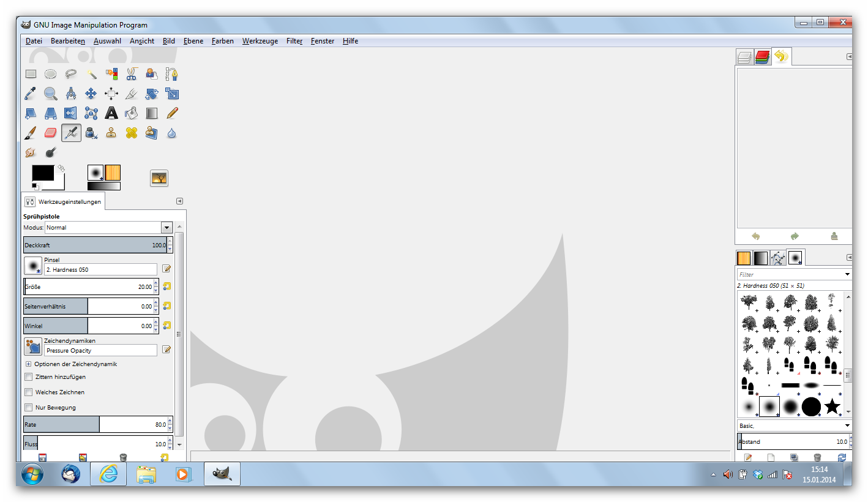Image resolution: width=868 pixels, height=502 pixels.
Task: Open Internet Explorer from taskbar
Action: (108, 474)
